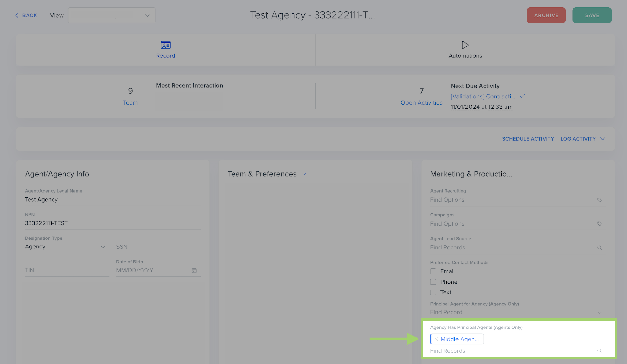This screenshot has height=364, width=627.
Task: Check the Phone contact method box
Action: point(433,282)
